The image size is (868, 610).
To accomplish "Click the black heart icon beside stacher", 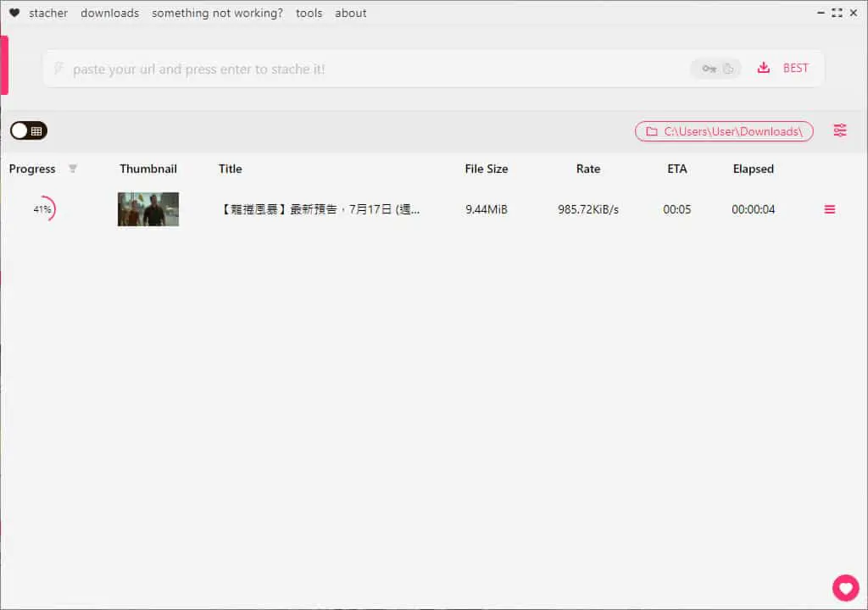I will tap(14, 13).
